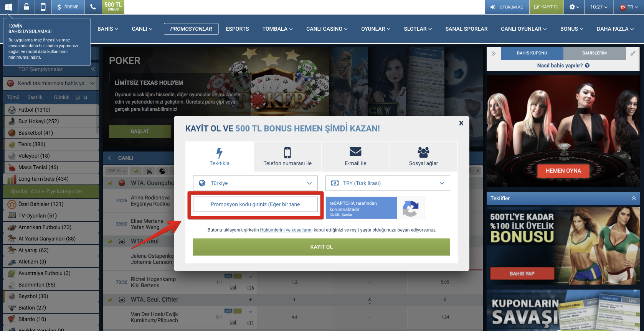644x331 pixels.
Task: Select the Tek-tıkla registration tab
Action: click(220, 156)
